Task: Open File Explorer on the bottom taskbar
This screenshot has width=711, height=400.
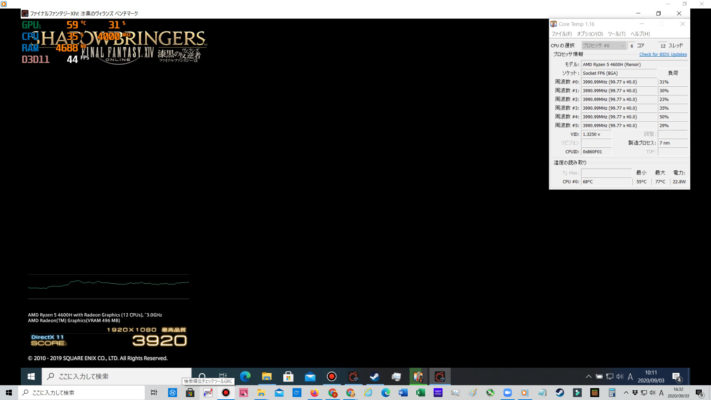Action: [261, 393]
